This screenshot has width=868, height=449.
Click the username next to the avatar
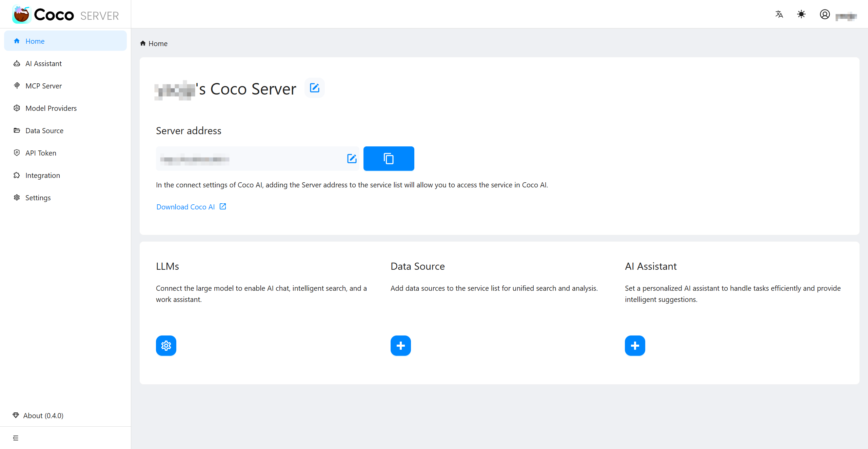(846, 16)
